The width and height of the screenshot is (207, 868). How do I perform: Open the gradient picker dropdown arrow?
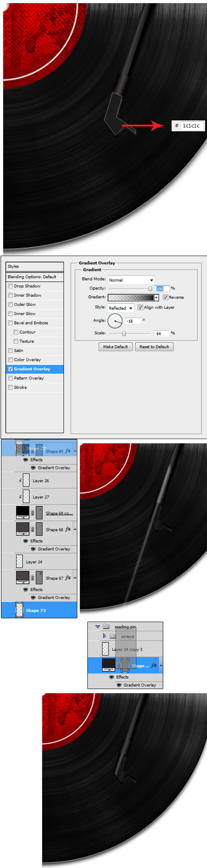[x=156, y=298]
